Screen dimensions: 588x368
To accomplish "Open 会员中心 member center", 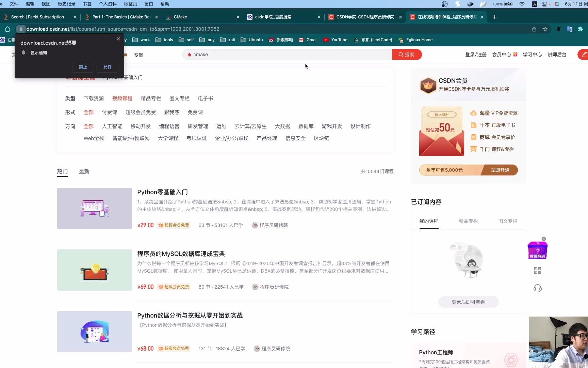I will click(502, 55).
